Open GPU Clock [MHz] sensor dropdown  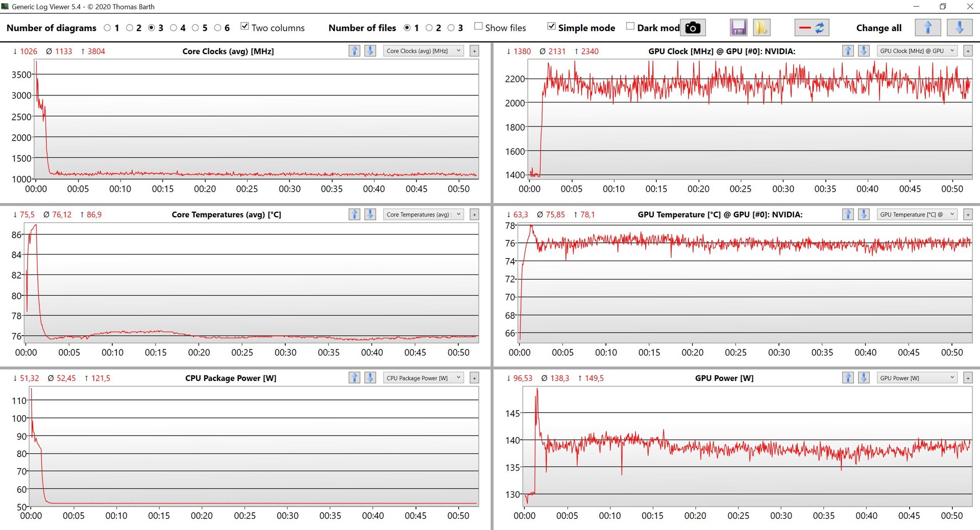pos(917,51)
